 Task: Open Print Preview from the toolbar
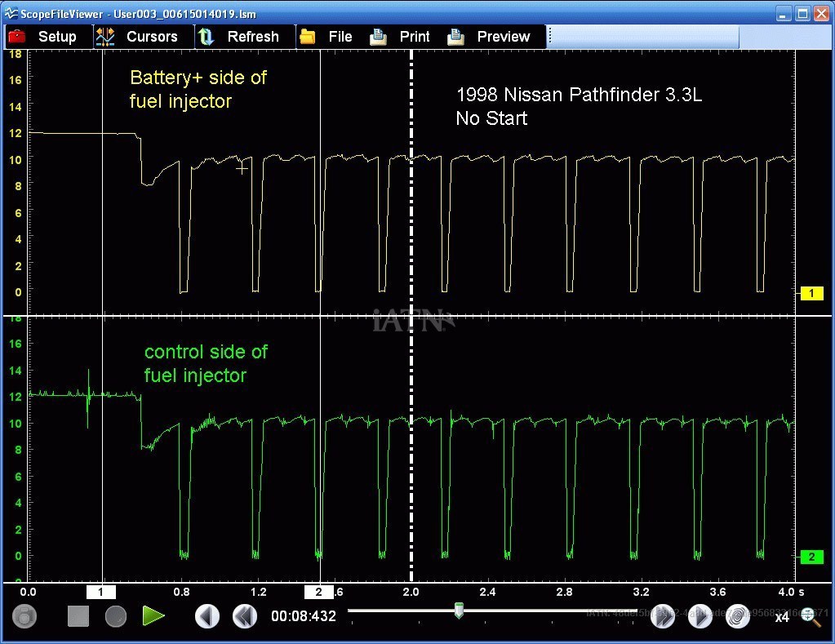coord(490,37)
